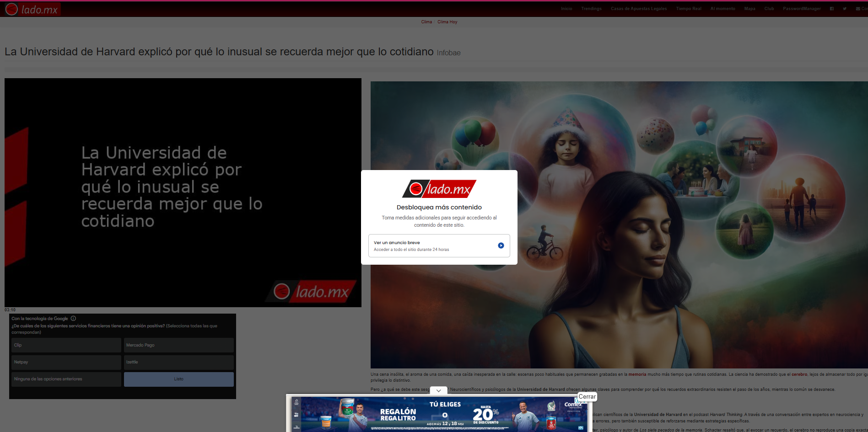Screen dimensions: 868x432
Task: Open Tiempo Real in the top menu
Action: [x=689, y=9]
